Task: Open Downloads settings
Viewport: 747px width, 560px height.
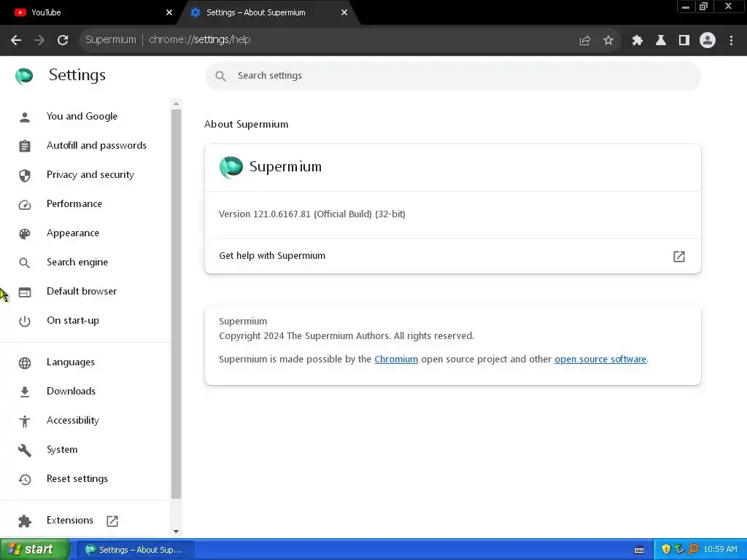Action: pos(71,391)
